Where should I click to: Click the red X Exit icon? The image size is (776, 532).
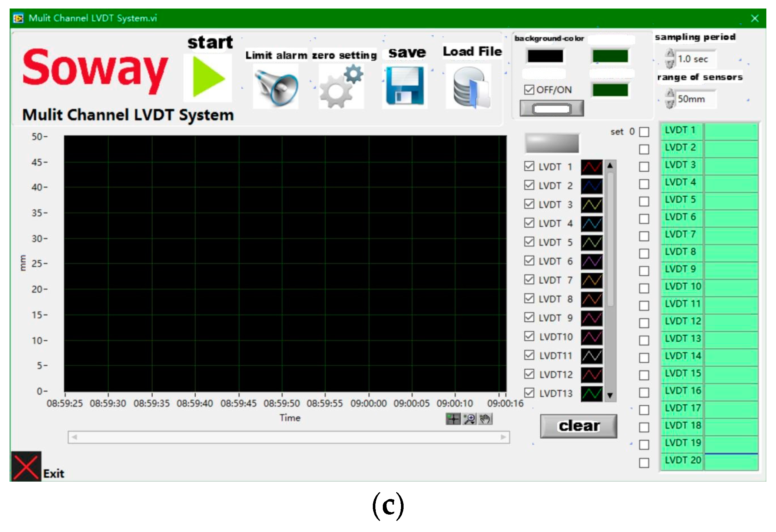click(26, 466)
